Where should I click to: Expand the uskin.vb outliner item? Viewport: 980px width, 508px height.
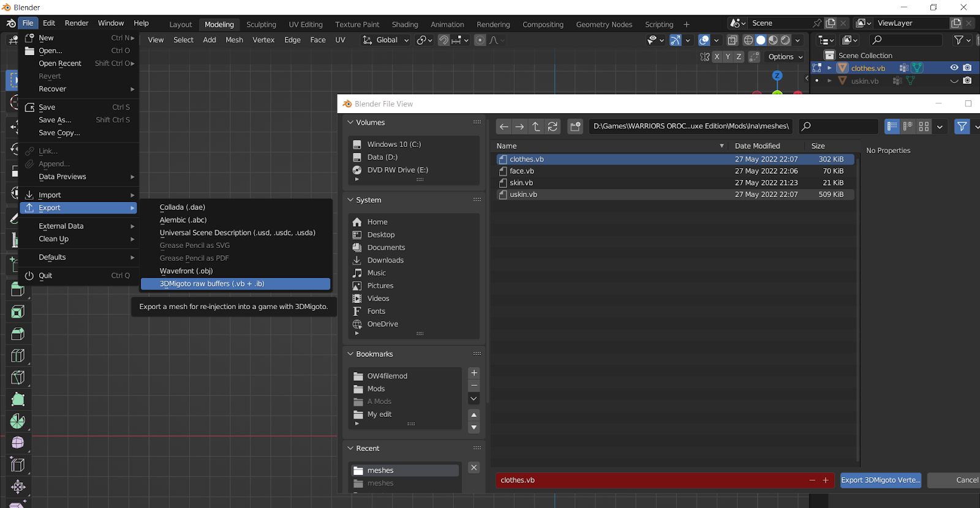829,81
